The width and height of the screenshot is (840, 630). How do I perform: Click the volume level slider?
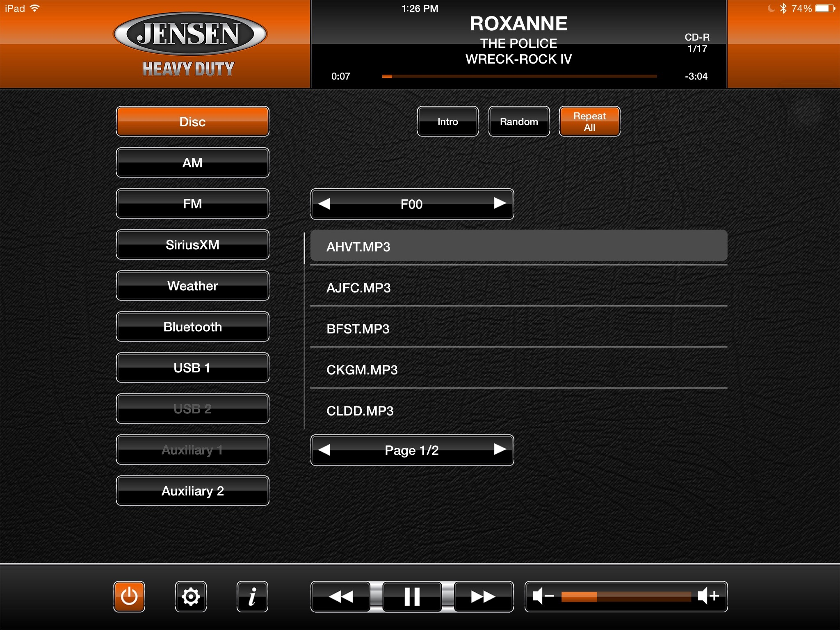click(626, 597)
